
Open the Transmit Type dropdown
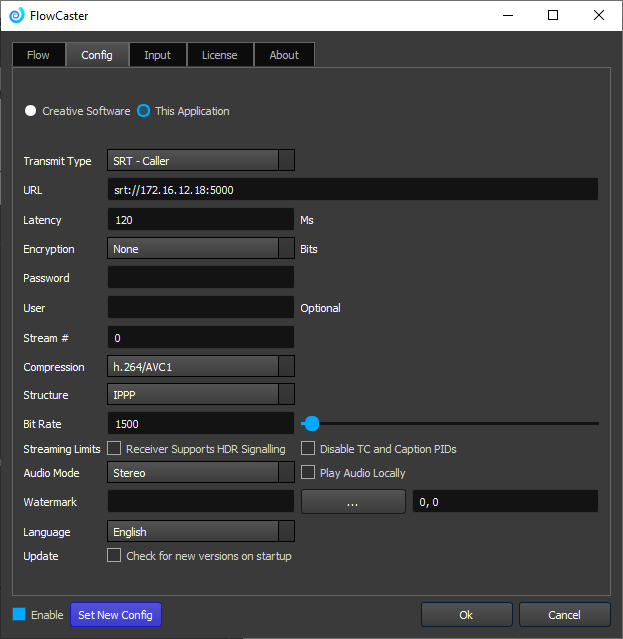click(x=201, y=161)
